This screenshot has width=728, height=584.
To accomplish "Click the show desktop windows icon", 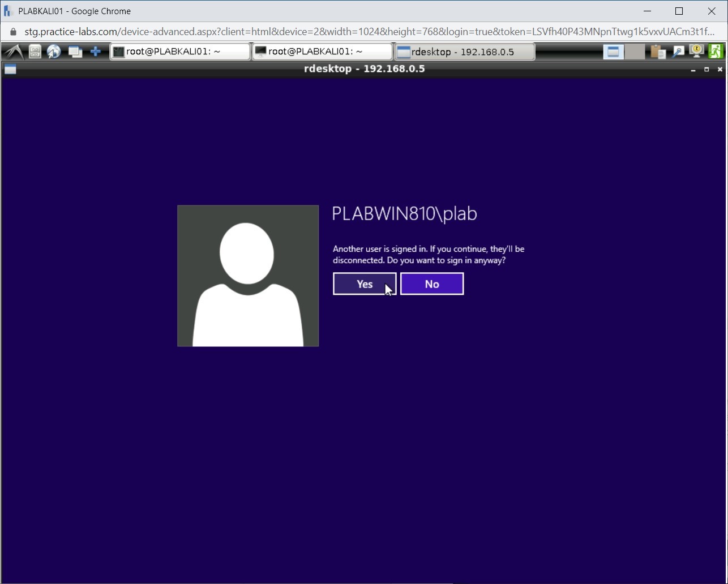I will [75, 52].
